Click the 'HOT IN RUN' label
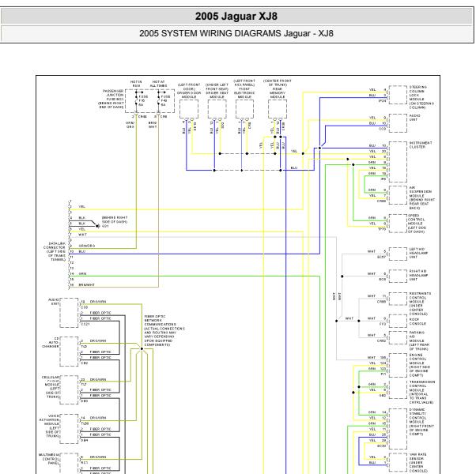The width and height of the screenshot is (476, 474). click(x=136, y=84)
